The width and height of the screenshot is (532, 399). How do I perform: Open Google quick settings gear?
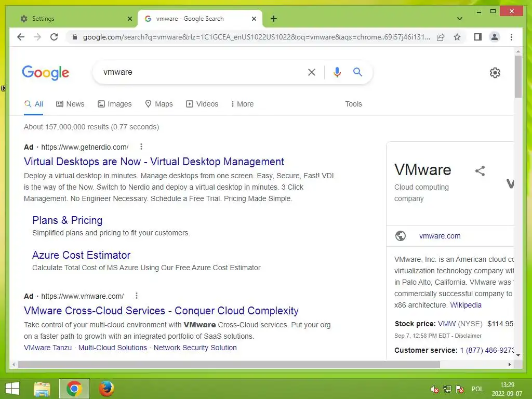point(495,73)
